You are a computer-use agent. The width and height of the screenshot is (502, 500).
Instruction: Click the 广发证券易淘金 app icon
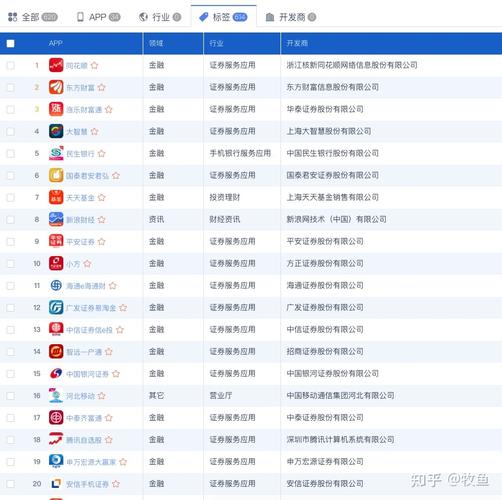(56, 307)
